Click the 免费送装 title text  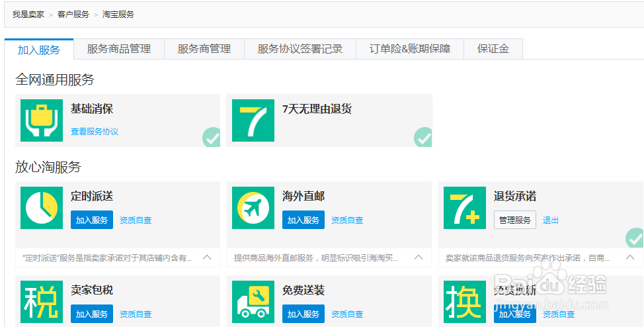tap(303, 290)
